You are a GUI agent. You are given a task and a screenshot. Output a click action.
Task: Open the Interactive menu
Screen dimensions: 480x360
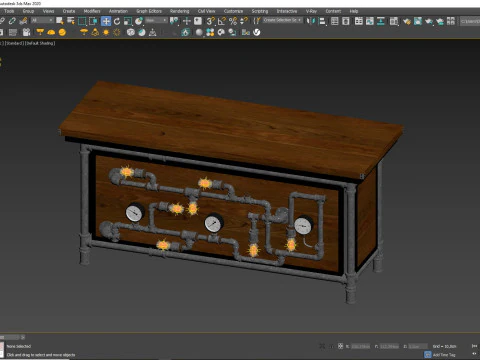287,11
